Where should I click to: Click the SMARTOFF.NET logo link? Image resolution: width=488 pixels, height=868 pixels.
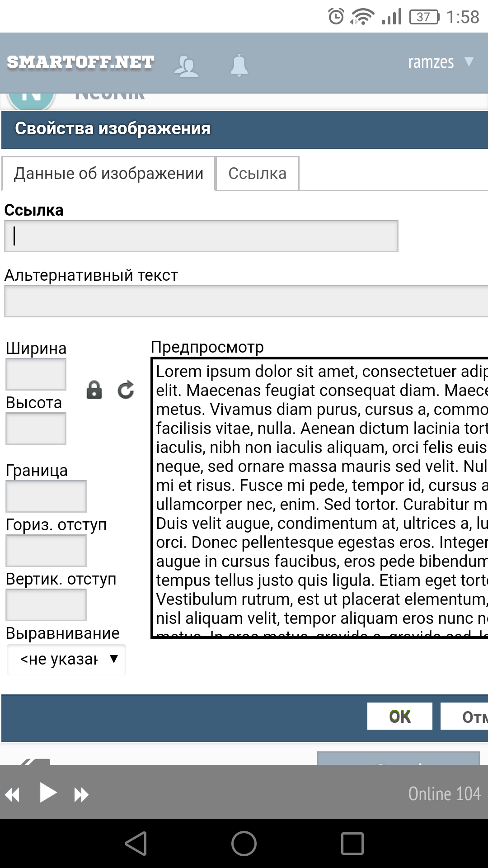coord(80,62)
